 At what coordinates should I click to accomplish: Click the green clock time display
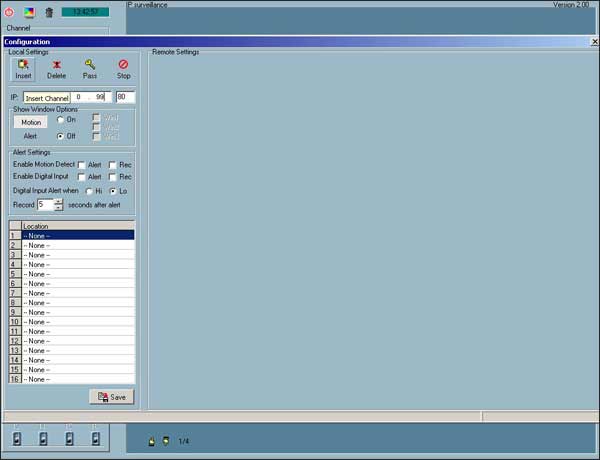85,12
